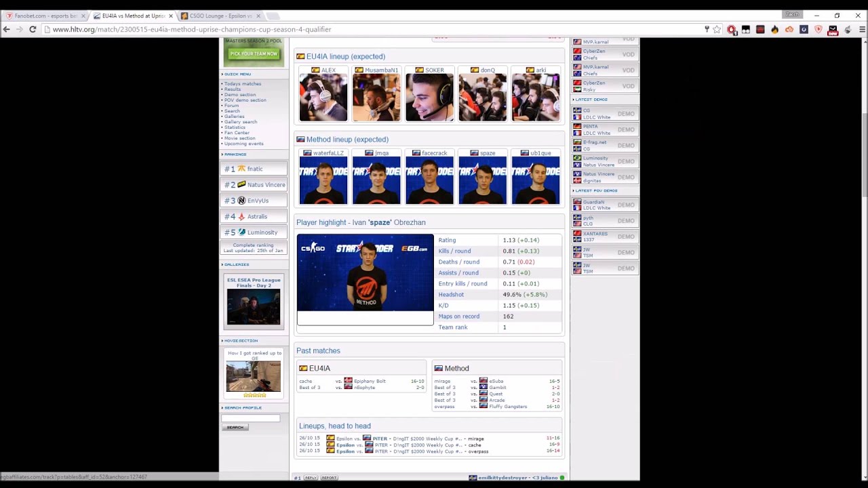Close the CSGO Lounge tab

258,16
